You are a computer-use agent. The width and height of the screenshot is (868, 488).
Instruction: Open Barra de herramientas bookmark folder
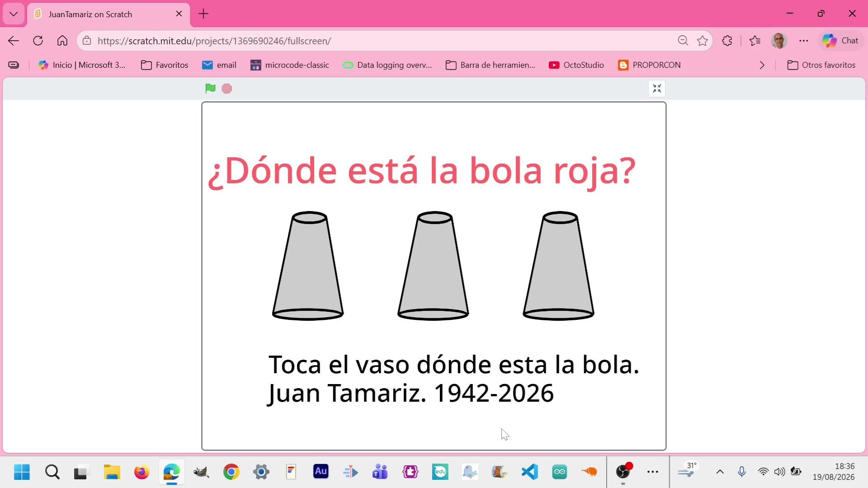coord(491,65)
